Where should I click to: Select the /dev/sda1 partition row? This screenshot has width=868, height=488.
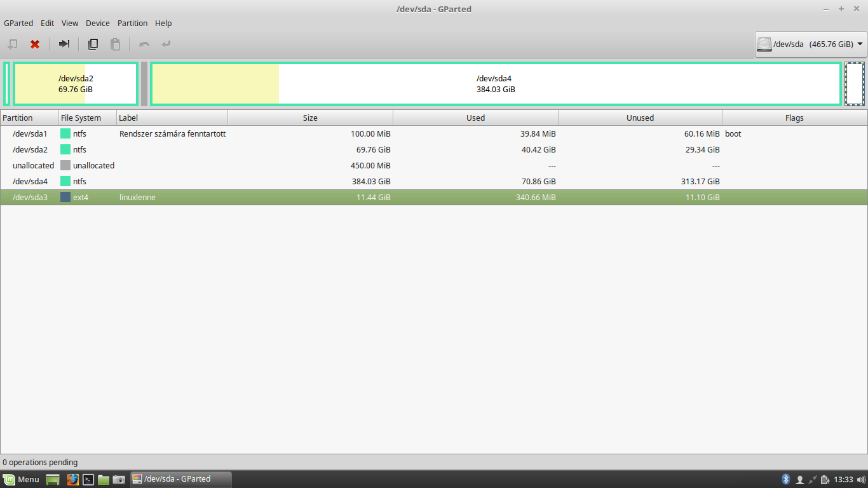pyautogui.click(x=434, y=134)
